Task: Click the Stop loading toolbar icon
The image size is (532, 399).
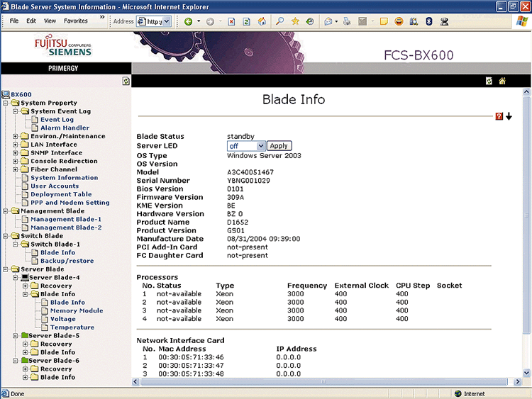Action: (231, 22)
